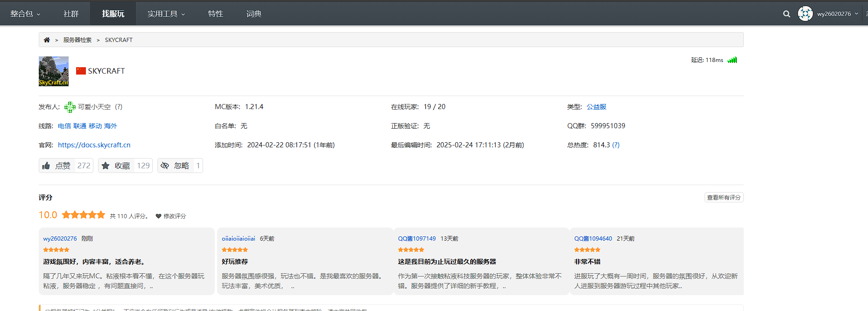Viewport: 868px width, 311px height.
Task: Toggle 忽略 to hide this server
Action: click(180, 166)
